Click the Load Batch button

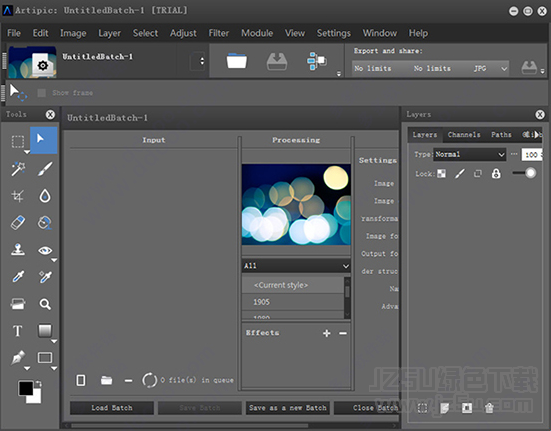(x=112, y=408)
